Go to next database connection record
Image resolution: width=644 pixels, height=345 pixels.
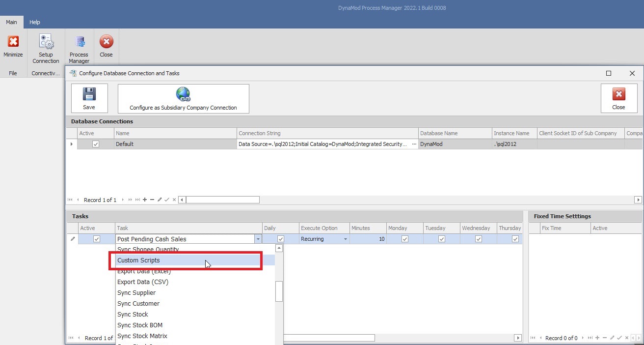pos(123,200)
